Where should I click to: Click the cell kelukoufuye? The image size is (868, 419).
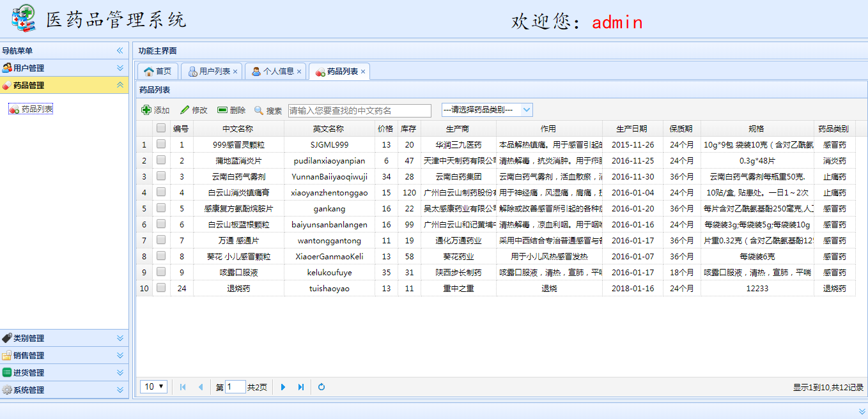click(329, 272)
